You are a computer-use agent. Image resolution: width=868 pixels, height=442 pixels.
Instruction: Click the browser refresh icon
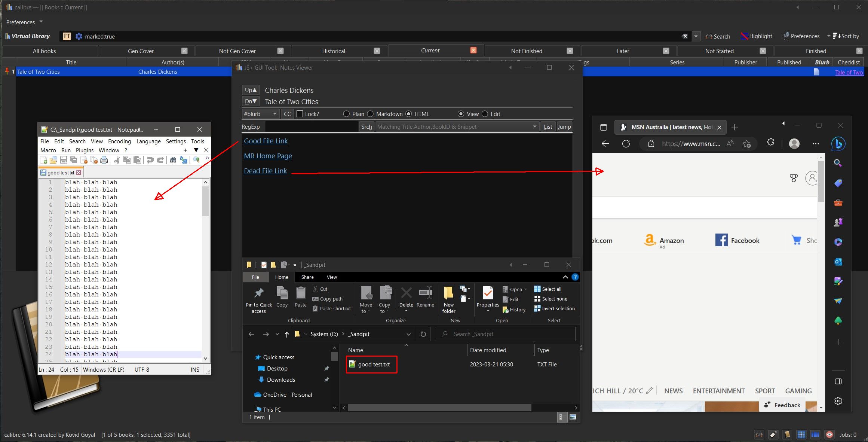[x=626, y=144]
